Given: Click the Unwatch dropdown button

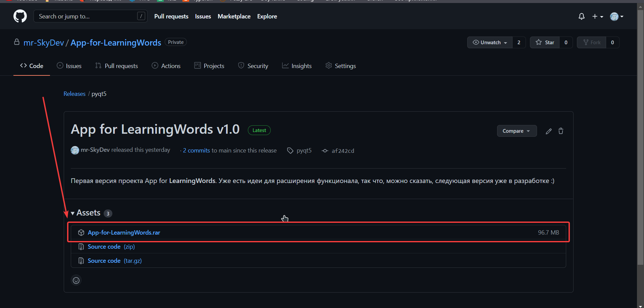Looking at the screenshot, I should 490,42.
